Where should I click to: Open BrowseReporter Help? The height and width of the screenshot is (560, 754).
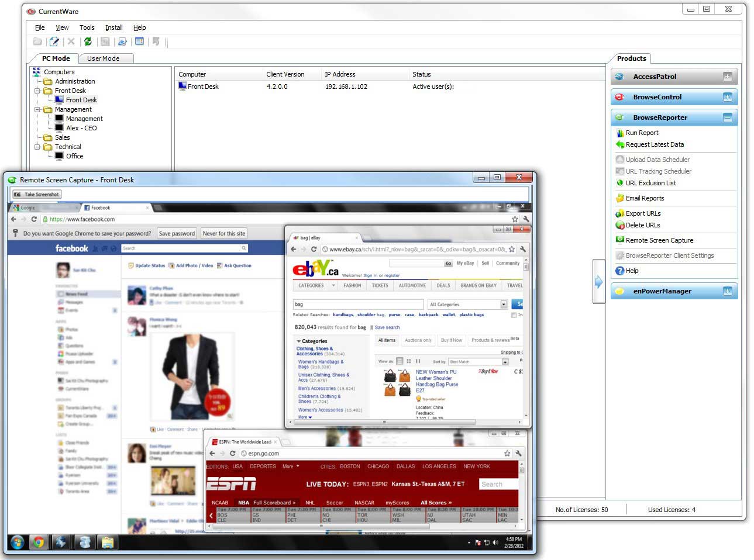coord(632,271)
